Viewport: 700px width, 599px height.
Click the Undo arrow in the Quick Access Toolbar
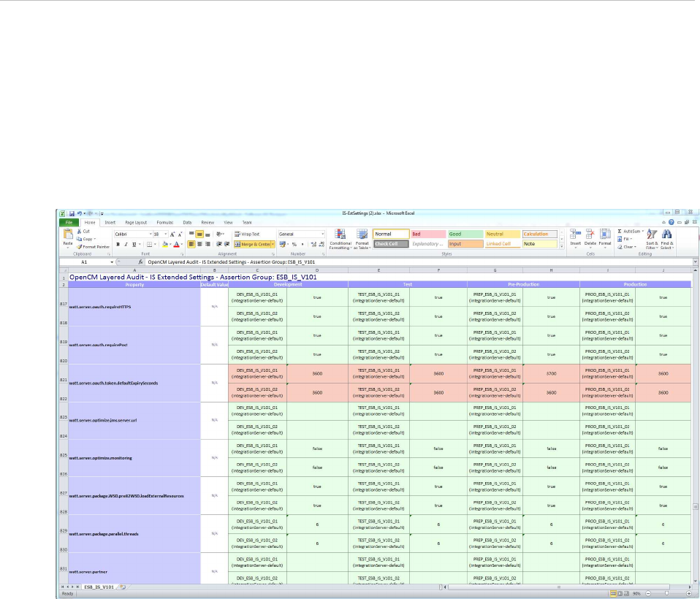(x=79, y=214)
